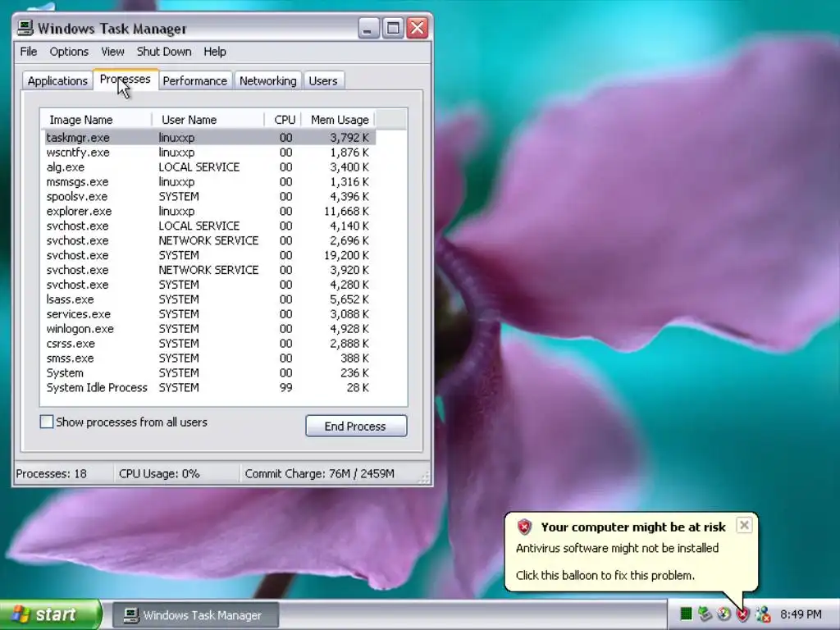
Task: Select the explorer.exe process
Action: pos(210,211)
